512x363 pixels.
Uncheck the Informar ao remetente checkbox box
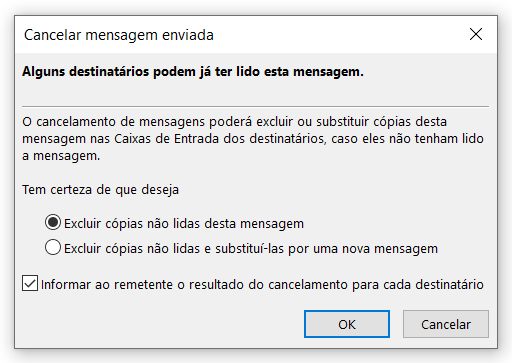coord(30,283)
